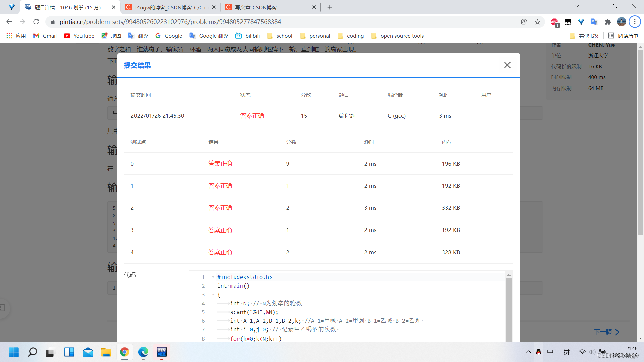The image size is (644, 362).
Task: Show hidden system tray icons
Action: [x=528, y=352]
